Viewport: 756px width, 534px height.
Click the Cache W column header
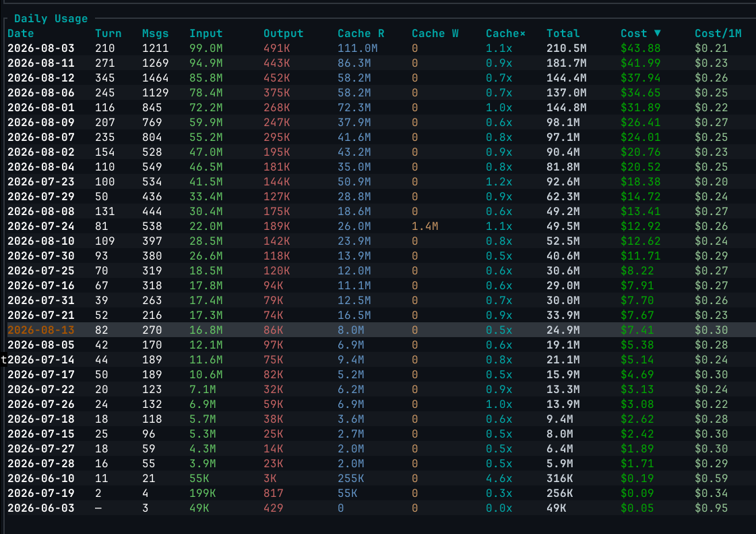pyautogui.click(x=435, y=33)
